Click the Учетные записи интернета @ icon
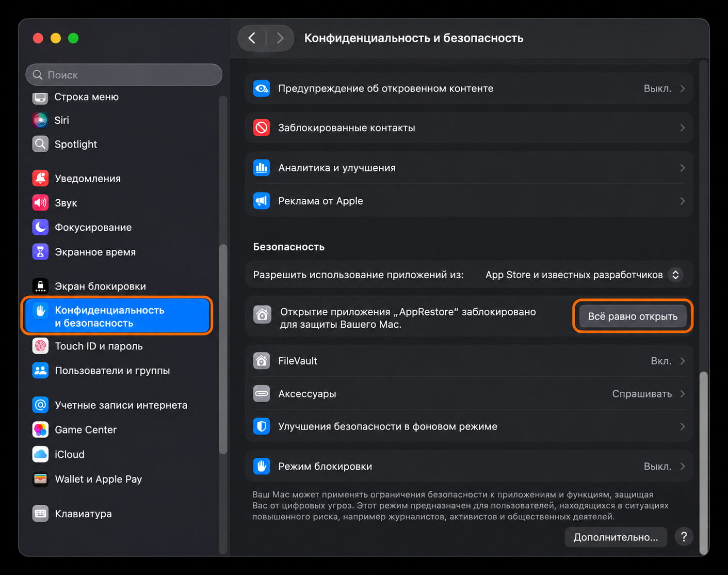 pyautogui.click(x=40, y=405)
